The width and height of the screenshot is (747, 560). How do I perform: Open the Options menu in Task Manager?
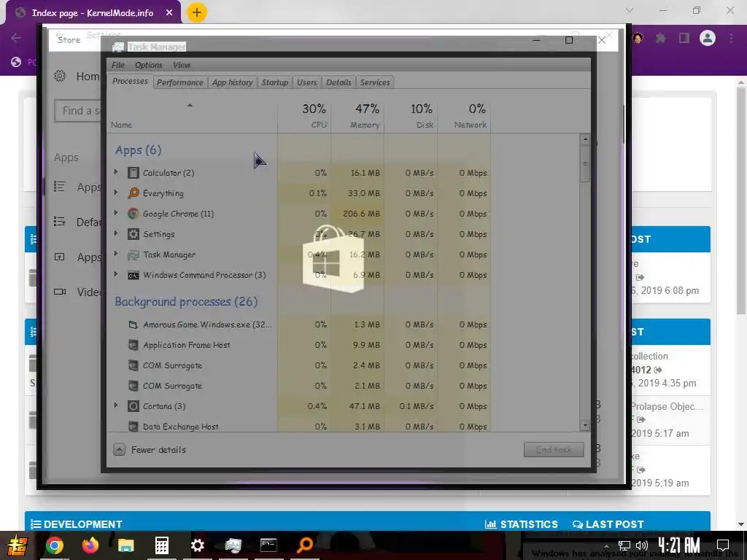(x=149, y=65)
